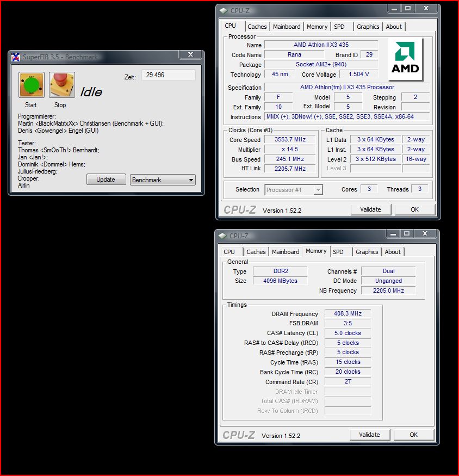The height and width of the screenshot is (476, 459).
Task: Open the Caches tab in lower CPU-Z
Action: click(256, 252)
